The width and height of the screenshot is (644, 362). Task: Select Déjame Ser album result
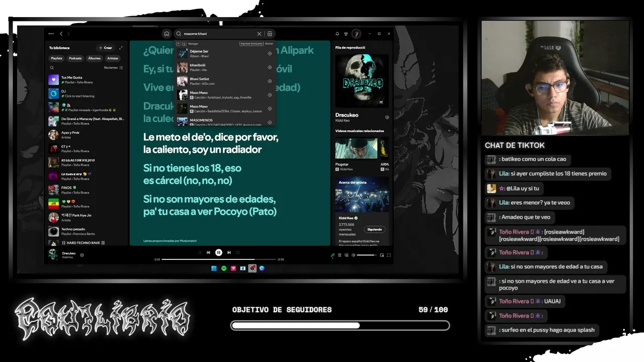(225, 53)
